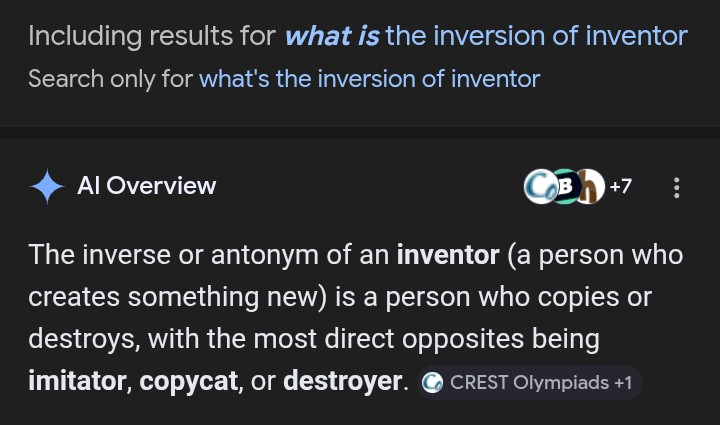Viewport: 720px width, 425px height.
Task: Search only for "what's the inversion of inventor"
Action: point(369,78)
